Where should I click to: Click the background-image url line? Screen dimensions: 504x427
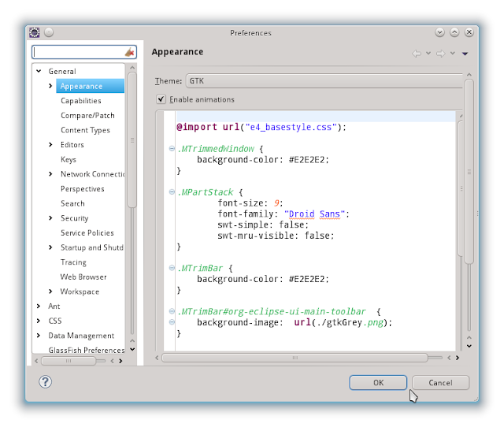(295, 322)
